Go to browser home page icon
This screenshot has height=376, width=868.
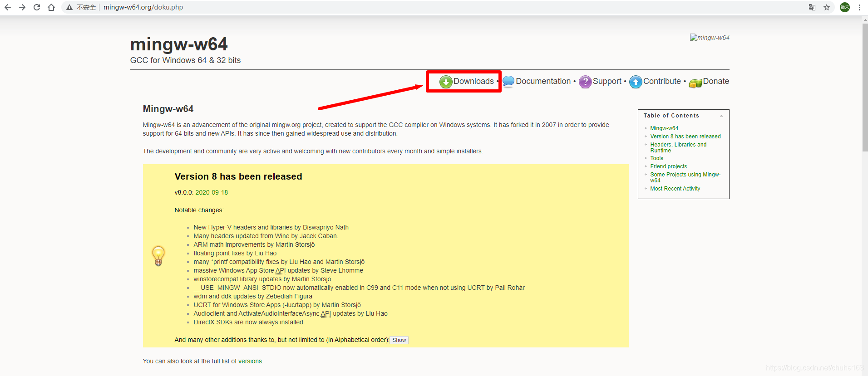51,7
